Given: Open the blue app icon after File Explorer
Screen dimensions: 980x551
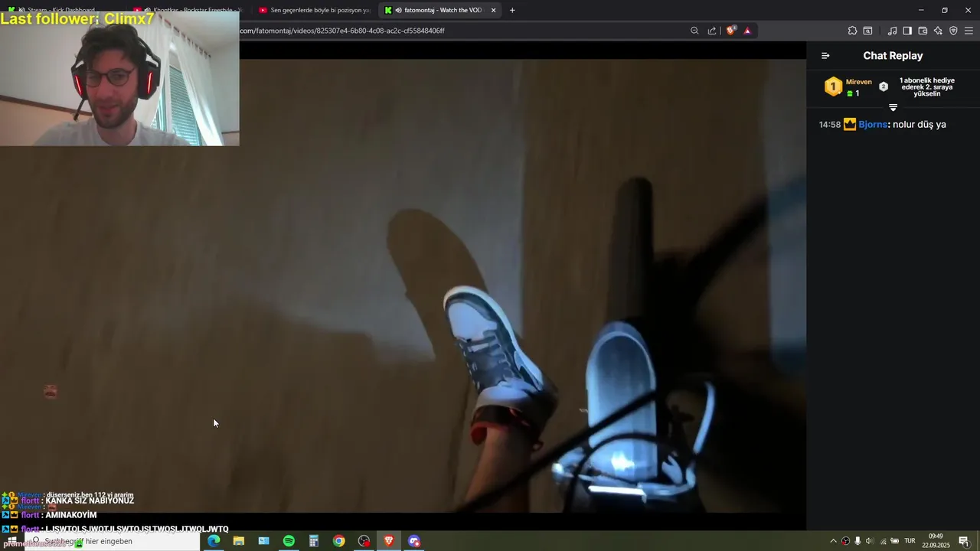Looking at the screenshot, I should 264,541.
